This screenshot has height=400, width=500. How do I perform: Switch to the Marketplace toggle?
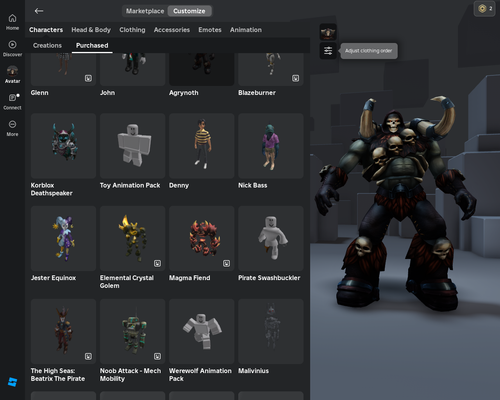tap(145, 11)
